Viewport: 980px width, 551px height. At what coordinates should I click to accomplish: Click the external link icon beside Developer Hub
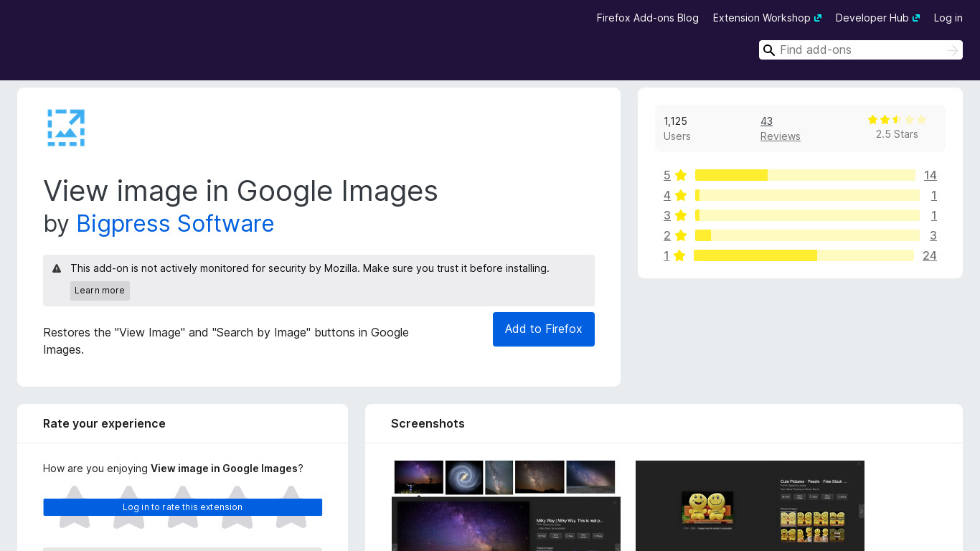[916, 19]
